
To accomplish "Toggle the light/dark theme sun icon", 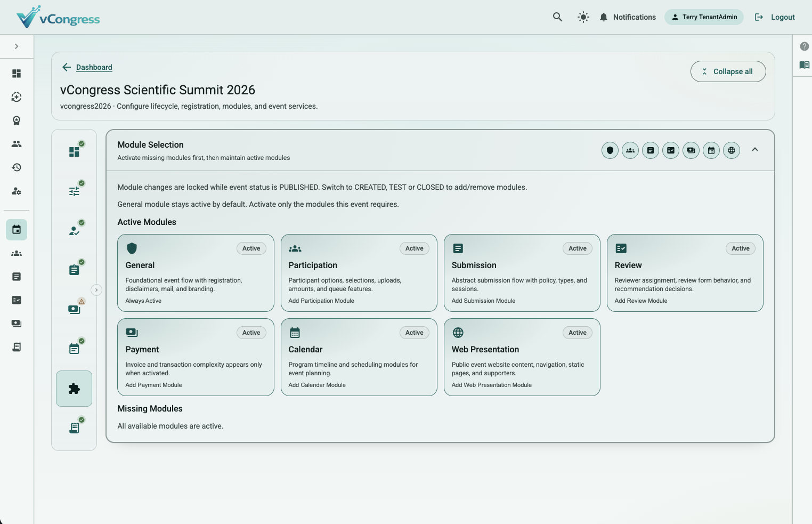I will point(583,17).
